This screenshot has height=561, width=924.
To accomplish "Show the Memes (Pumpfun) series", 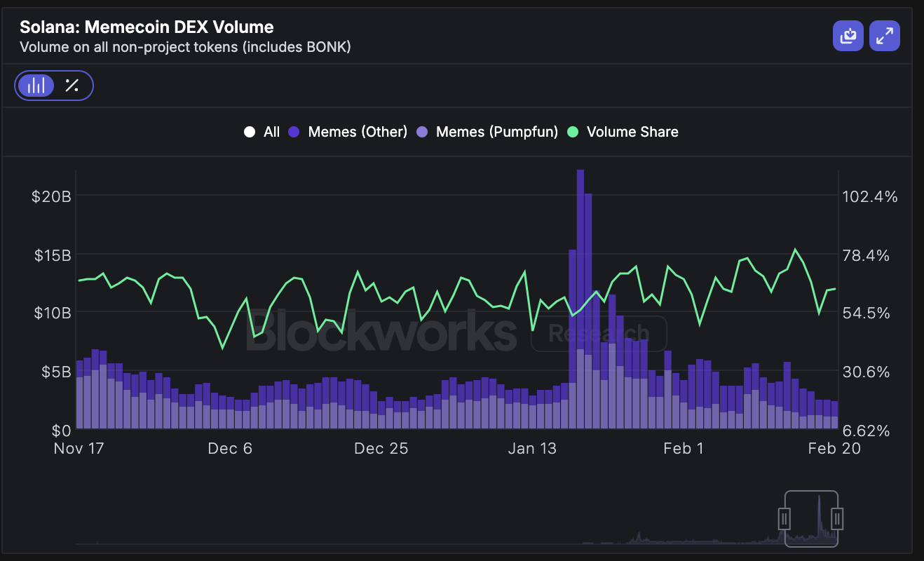I will [x=487, y=131].
